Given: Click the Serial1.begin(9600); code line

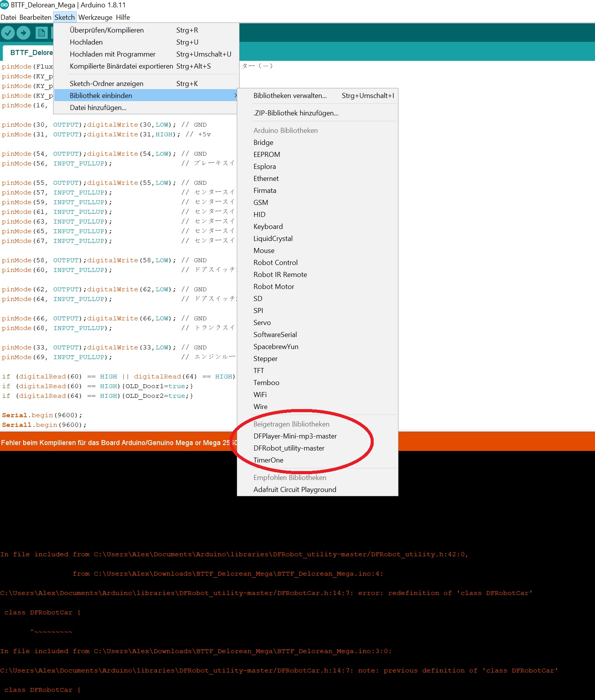Looking at the screenshot, I should pos(44,425).
